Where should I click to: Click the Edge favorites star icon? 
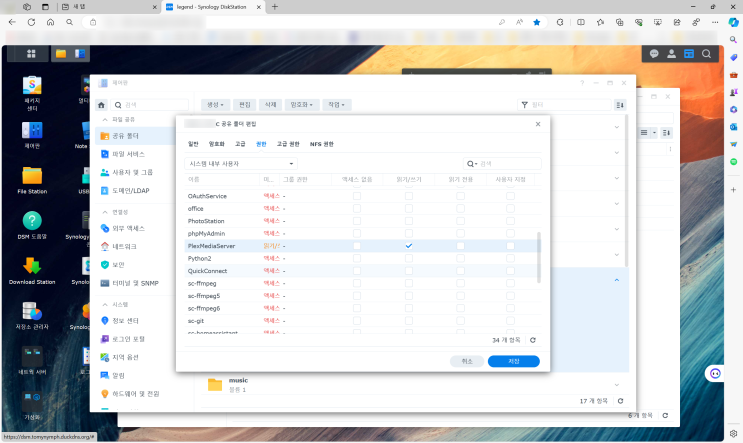[x=536, y=22]
